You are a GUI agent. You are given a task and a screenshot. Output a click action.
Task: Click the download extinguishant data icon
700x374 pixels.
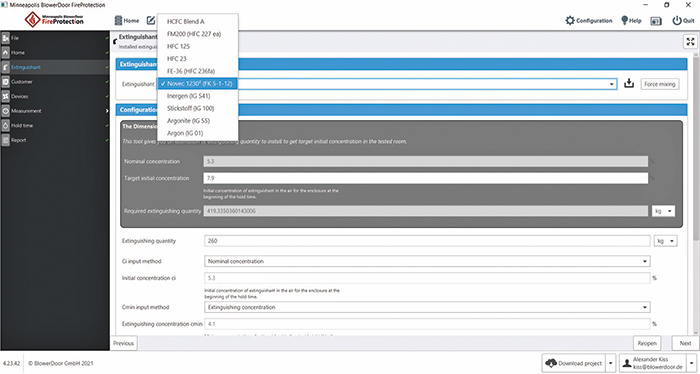[x=629, y=83]
